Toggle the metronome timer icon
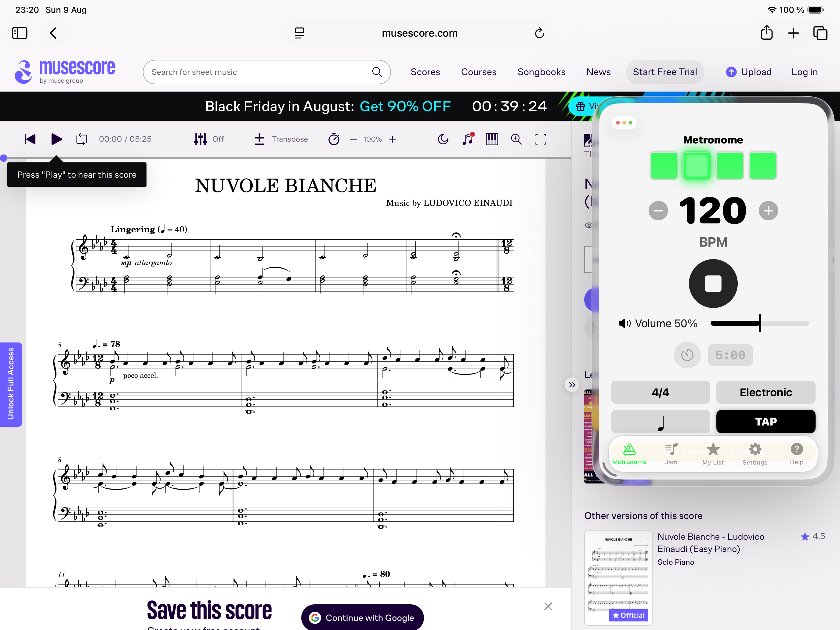The height and width of the screenshot is (630, 840). [687, 355]
